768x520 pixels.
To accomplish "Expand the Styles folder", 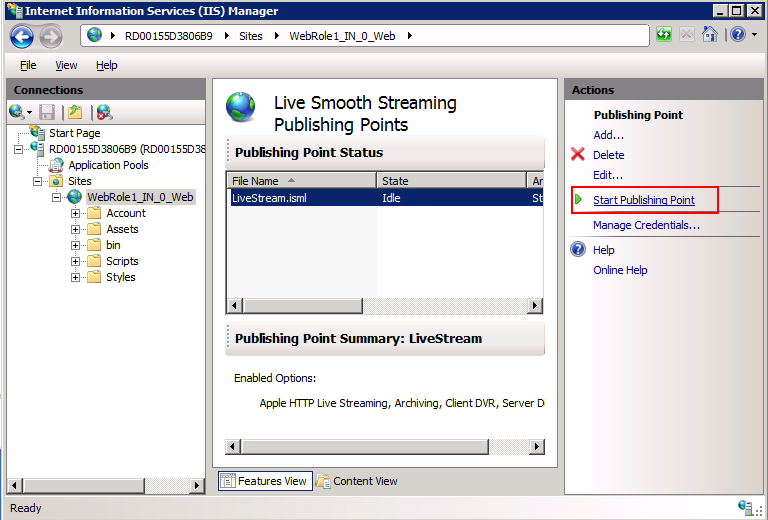I will pyautogui.click(x=75, y=277).
